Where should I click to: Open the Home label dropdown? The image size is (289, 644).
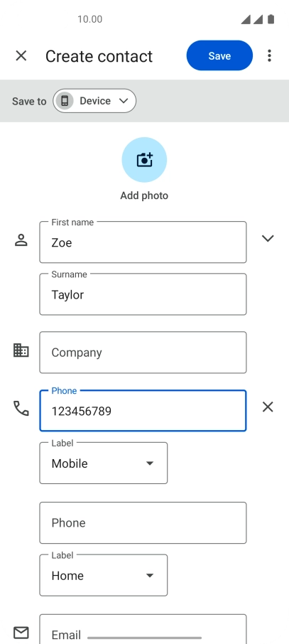[x=104, y=576]
